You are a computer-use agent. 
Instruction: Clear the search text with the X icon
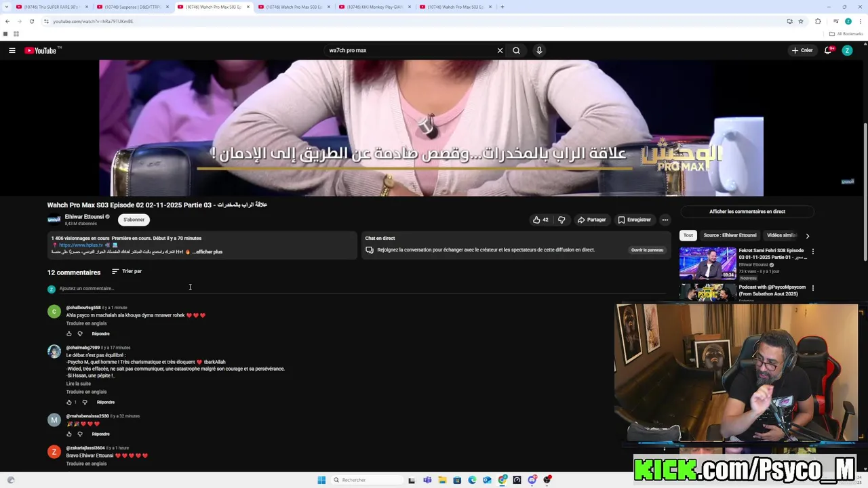click(500, 50)
